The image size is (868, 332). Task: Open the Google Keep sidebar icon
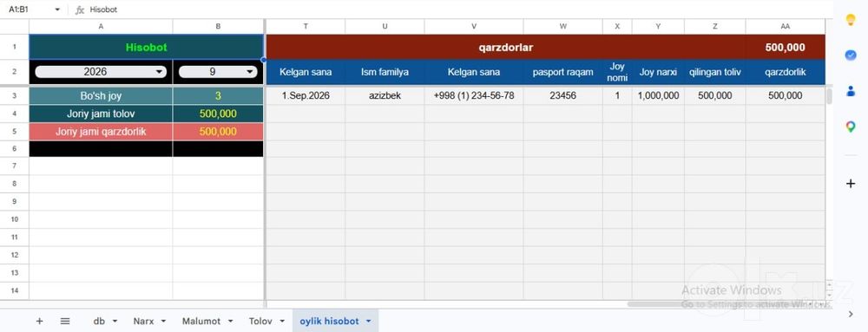(851, 20)
